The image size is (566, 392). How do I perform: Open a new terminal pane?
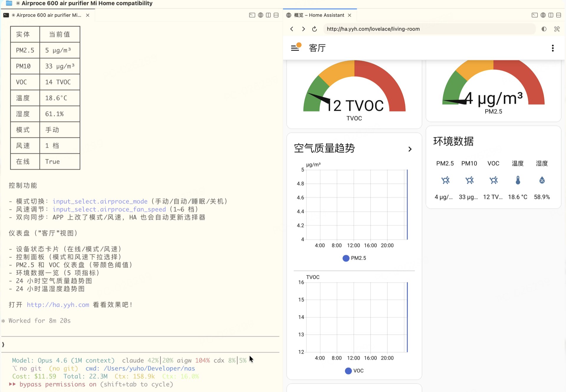[x=252, y=15]
